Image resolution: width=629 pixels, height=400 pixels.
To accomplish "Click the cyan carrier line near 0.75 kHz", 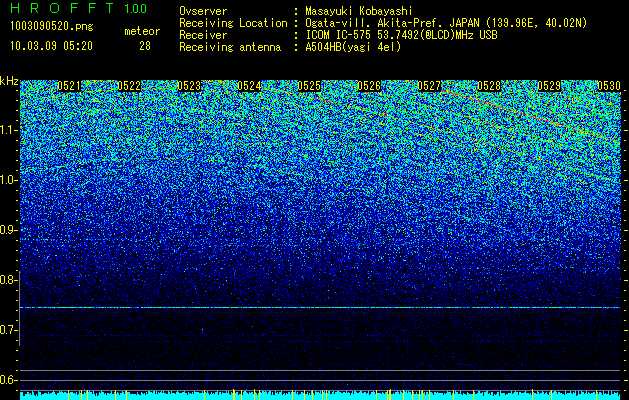I will [x=320, y=307].
